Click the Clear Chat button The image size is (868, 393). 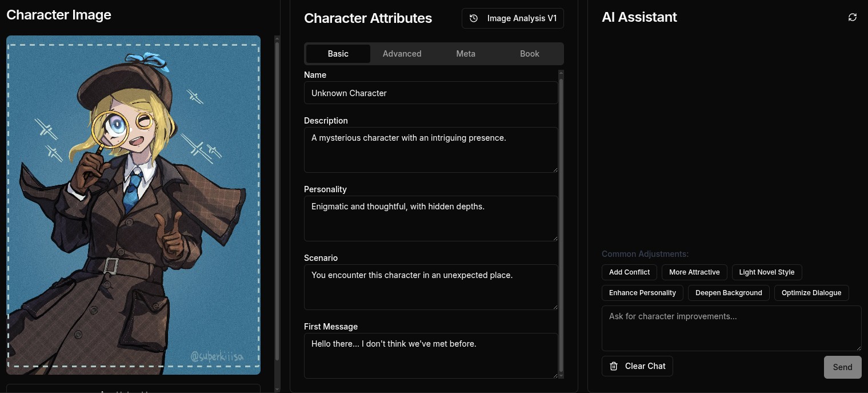point(637,366)
